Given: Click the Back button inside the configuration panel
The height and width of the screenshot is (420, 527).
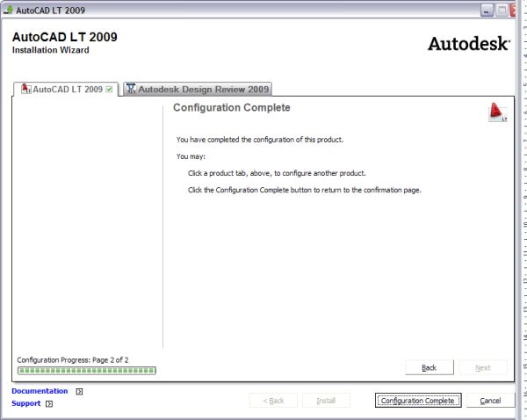Looking at the screenshot, I should tap(430, 367).
